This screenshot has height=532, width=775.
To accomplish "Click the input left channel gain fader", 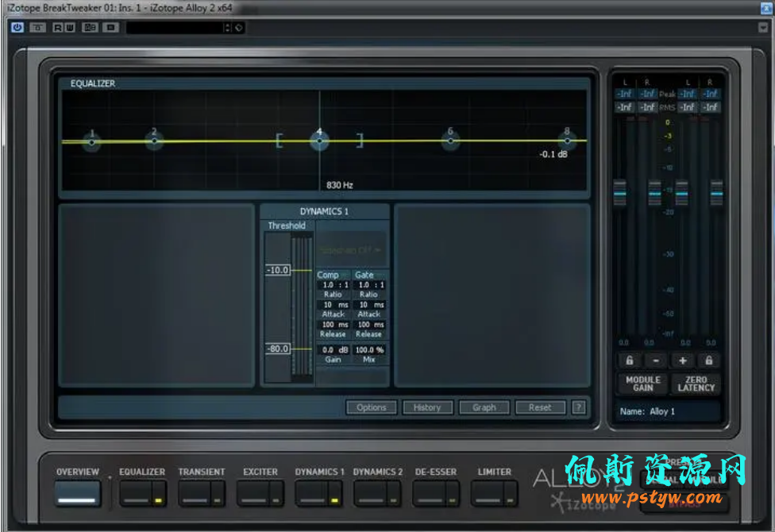I will pyautogui.click(x=620, y=193).
